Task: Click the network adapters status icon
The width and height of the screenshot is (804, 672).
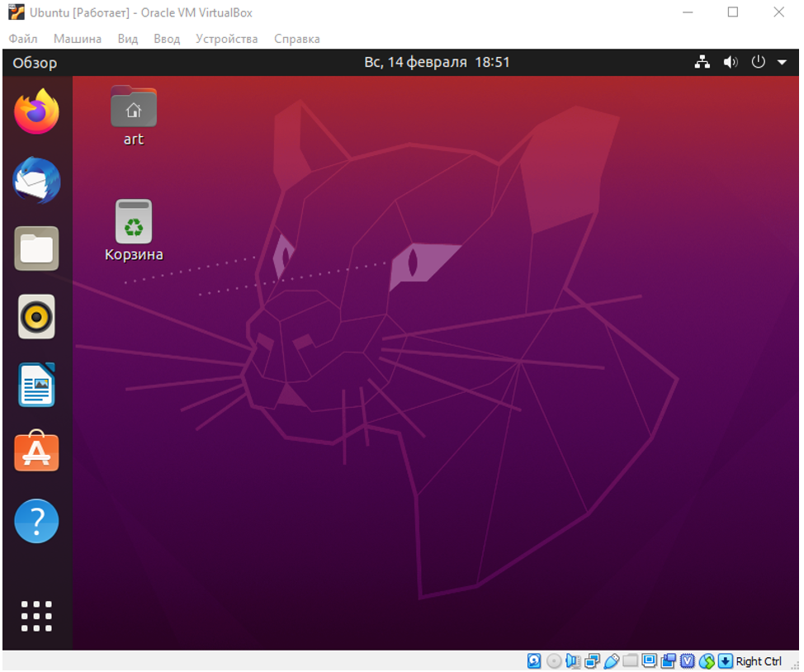Action: [x=592, y=661]
